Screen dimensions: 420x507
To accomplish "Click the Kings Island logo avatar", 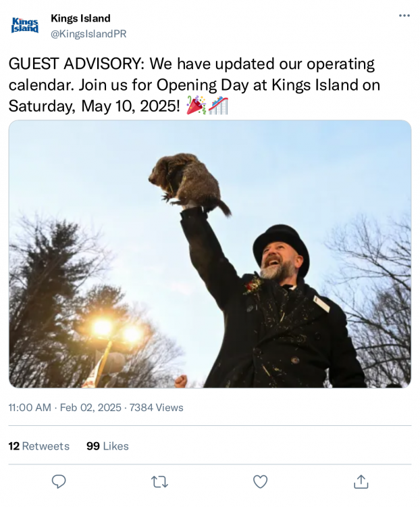I will coord(25,26).
